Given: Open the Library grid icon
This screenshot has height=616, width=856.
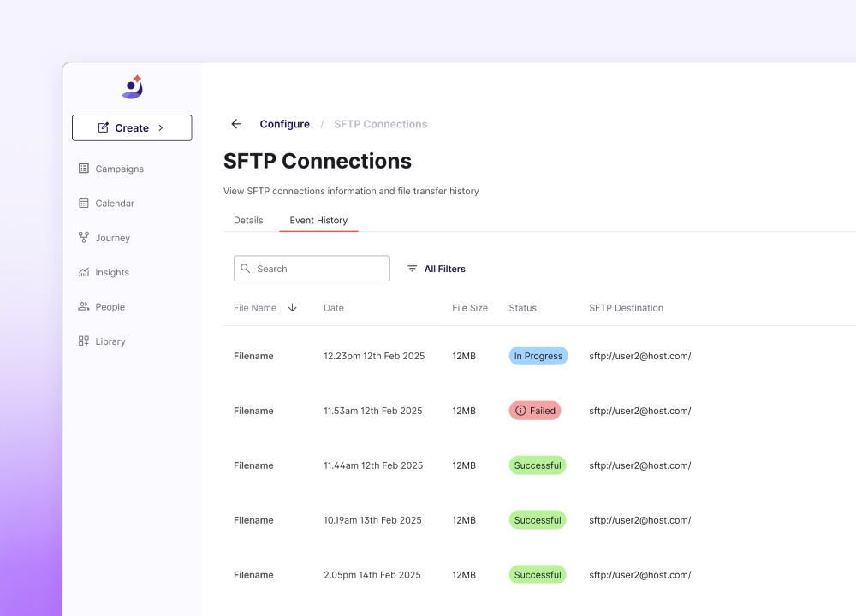Looking at the screenshot, I should (x=84, y=341).
